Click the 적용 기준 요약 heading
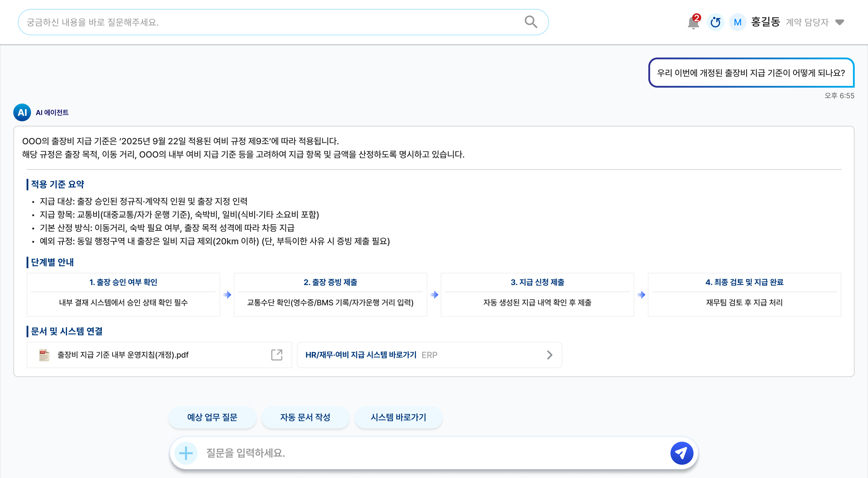This screenshot has width=868, height=478. (x=58, y=184)
